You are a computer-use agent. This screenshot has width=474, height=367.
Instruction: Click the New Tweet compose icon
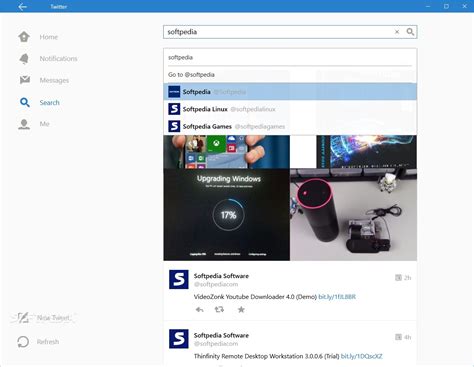(x=23, y=318)
